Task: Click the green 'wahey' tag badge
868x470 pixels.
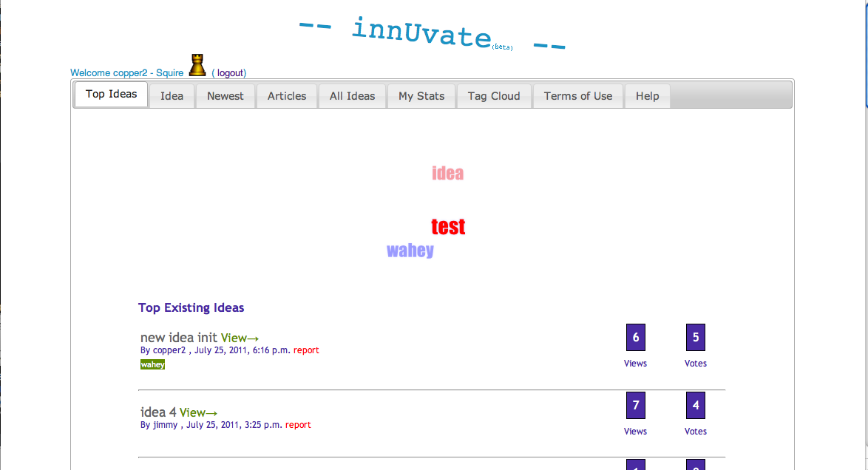Action: (152, 364)
